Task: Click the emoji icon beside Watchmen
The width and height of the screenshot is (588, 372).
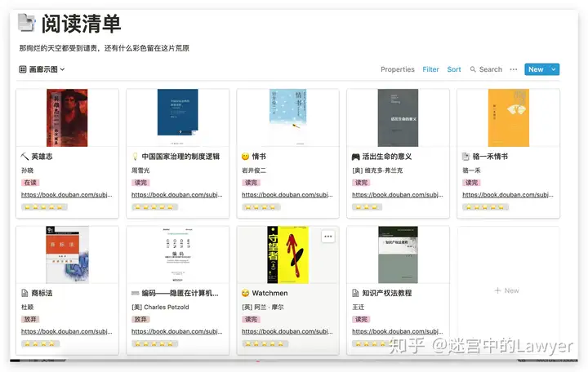Action: 246,293
